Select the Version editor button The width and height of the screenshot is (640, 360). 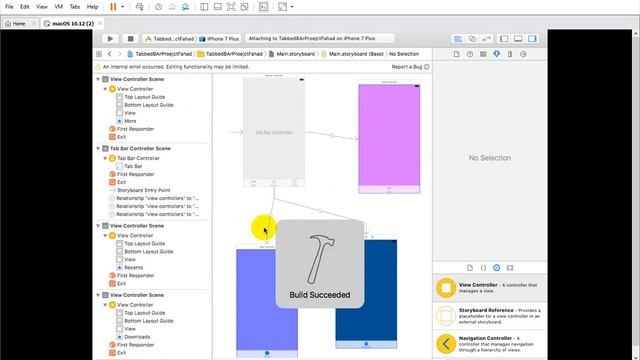tap(486, 39)
